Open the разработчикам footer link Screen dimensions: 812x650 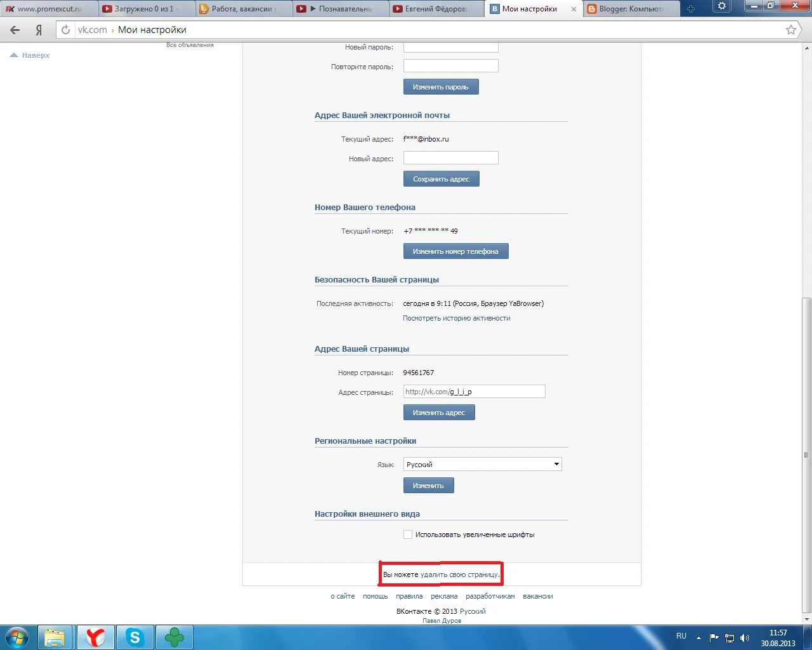click(x=490, y=596)
